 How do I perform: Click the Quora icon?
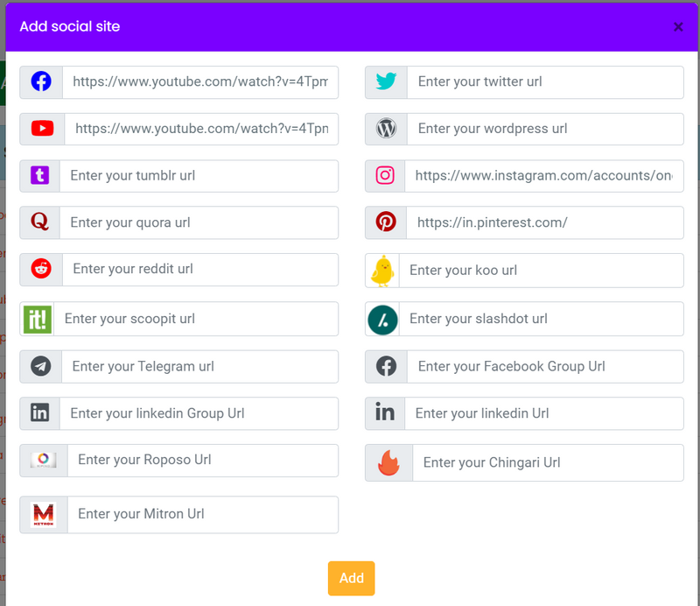pos(39,222)
